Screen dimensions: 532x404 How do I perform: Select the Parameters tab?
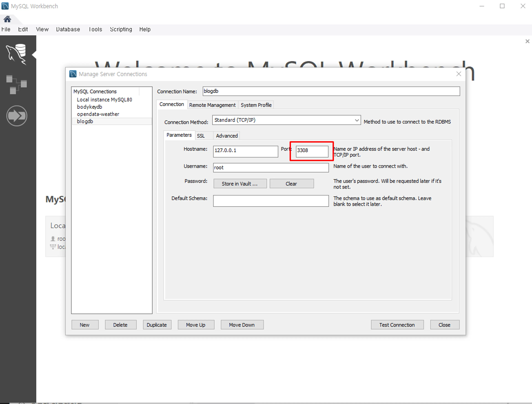point(179,135)
